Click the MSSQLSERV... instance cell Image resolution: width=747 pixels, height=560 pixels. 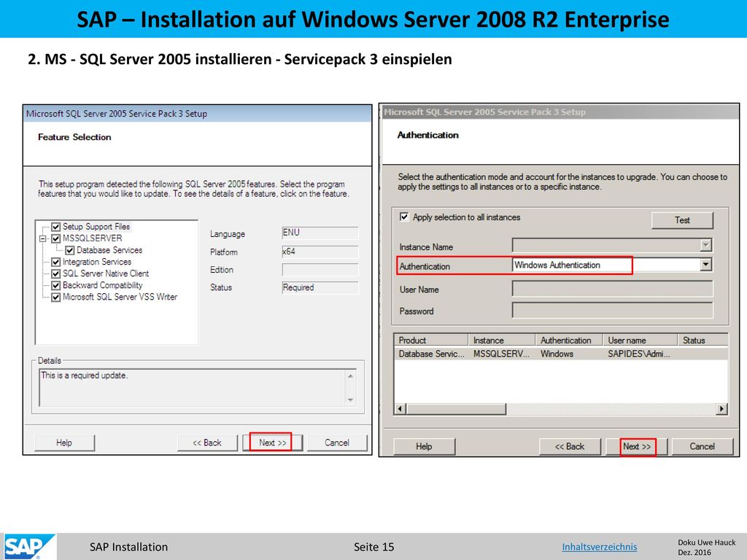pyautogui.click(x=501, y=354)
